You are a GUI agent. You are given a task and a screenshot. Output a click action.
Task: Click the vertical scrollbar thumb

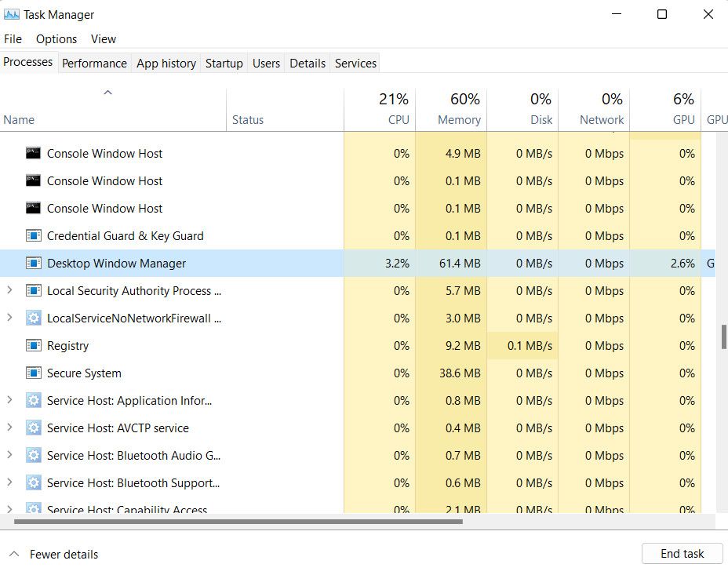click(723, 337)
